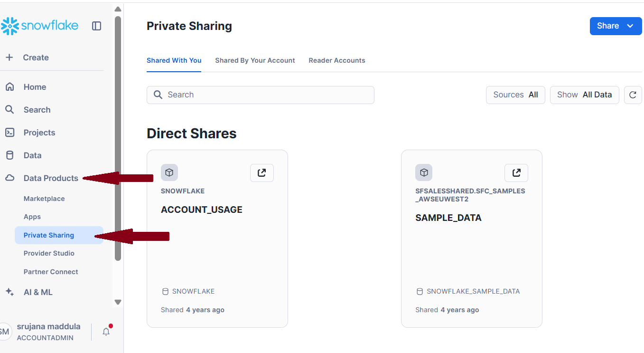The height and width of the screenshot is (353, 644).
Task: Switch to Shared By Your Account tab
Action: 255,61
